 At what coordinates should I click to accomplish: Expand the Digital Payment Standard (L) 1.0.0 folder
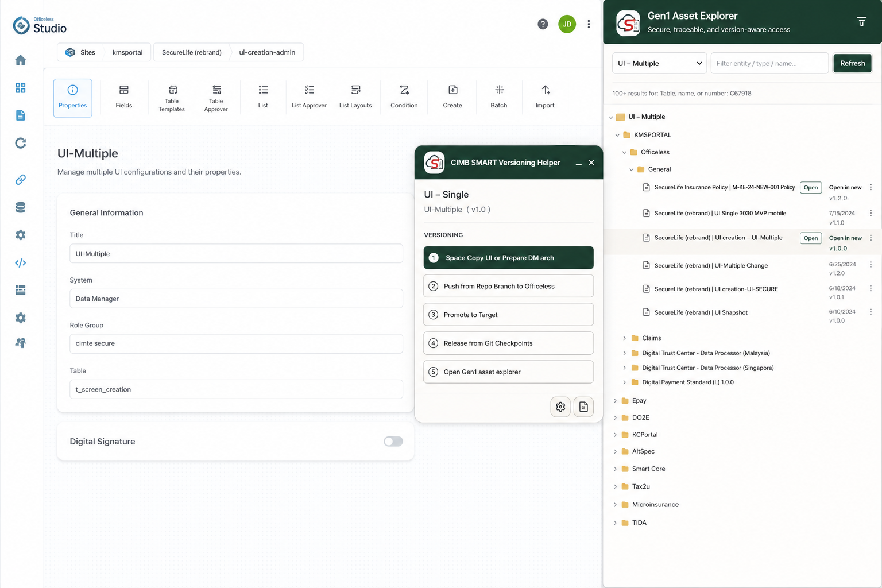pos(624,382)
